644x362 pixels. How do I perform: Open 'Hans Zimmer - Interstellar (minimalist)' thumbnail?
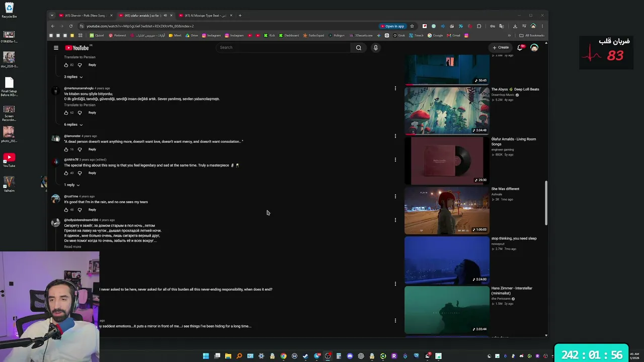pos(447,310)
